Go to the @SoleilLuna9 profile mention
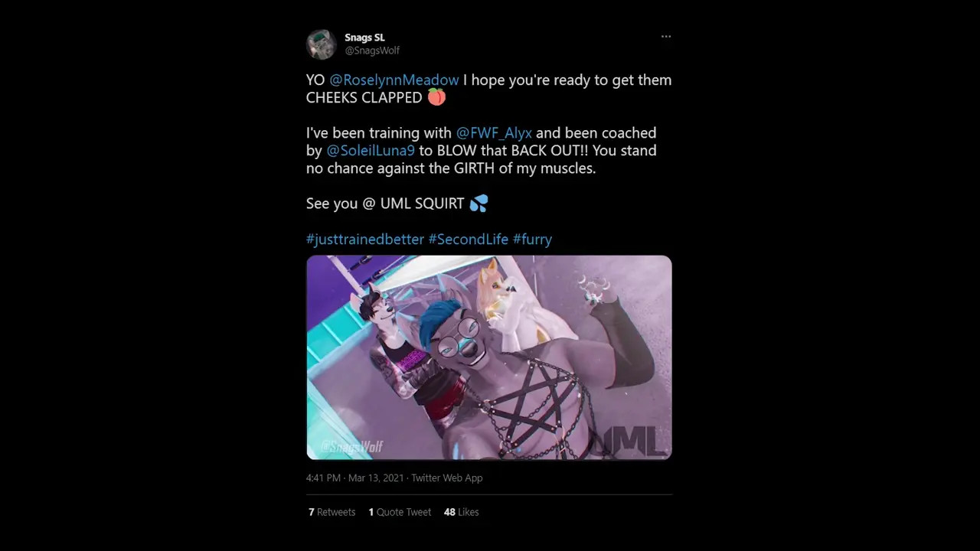The width and height of the screenshot is (980, 551). 371,151
